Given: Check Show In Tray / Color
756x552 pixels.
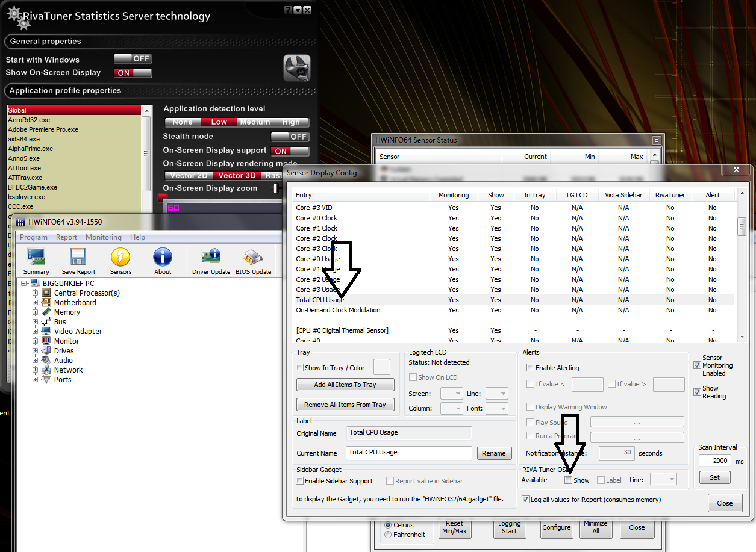Looking at the screenshot, I should tap(300, 368).
